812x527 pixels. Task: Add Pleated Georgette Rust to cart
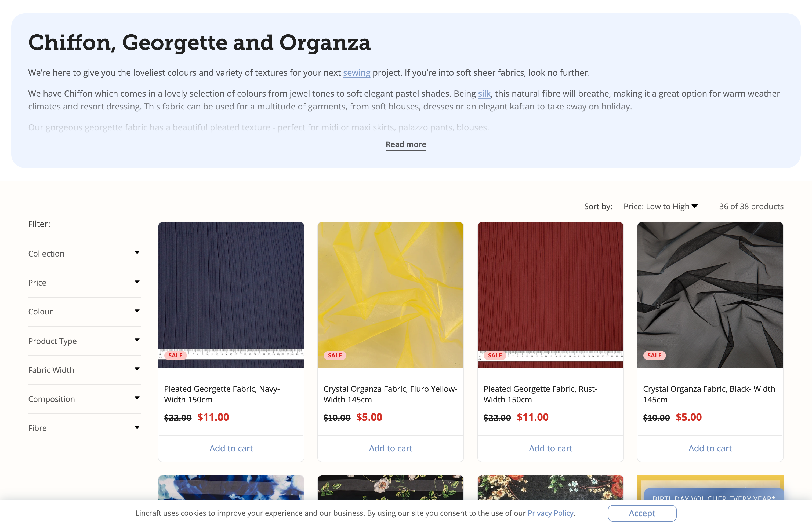(551, 448)
